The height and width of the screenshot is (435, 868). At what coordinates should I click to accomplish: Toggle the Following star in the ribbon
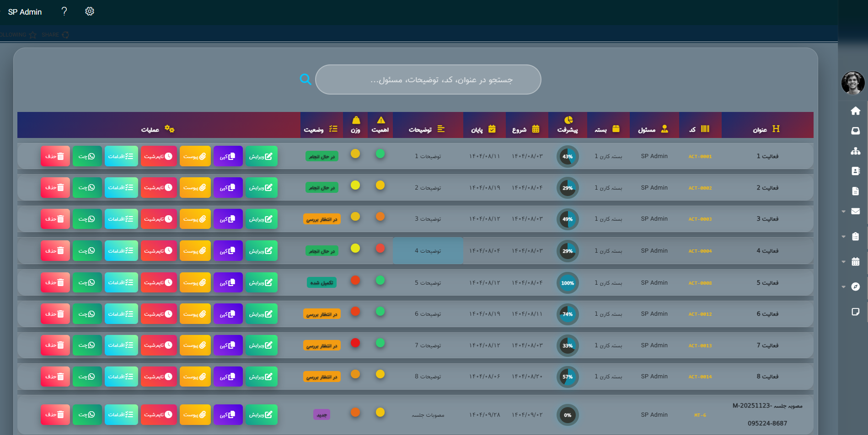tap(32, 35)
